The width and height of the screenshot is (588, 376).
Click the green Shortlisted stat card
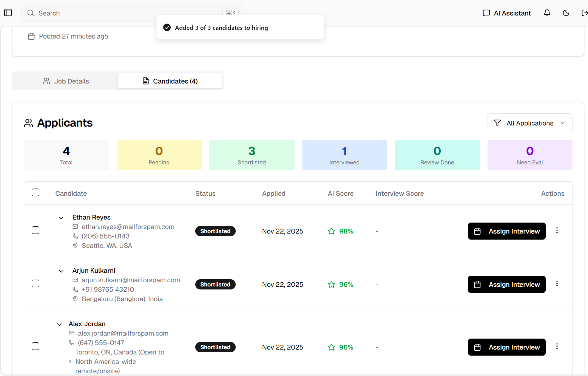click(252, 155)
